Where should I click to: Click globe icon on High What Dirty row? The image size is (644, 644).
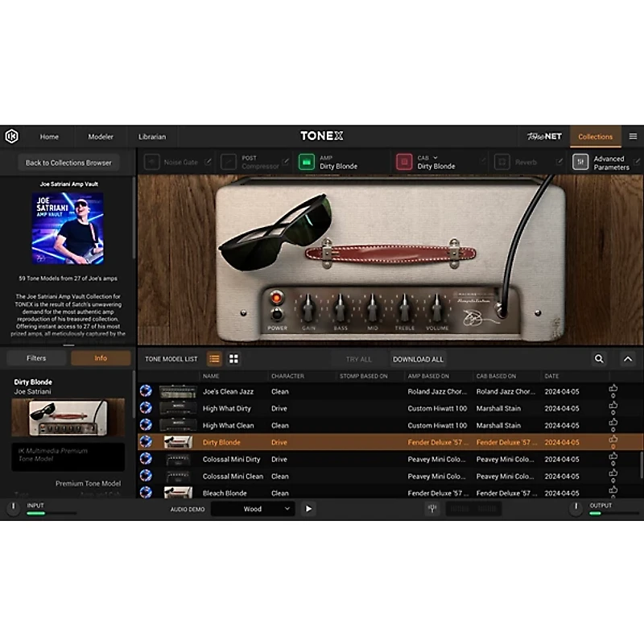coord(146,407)
